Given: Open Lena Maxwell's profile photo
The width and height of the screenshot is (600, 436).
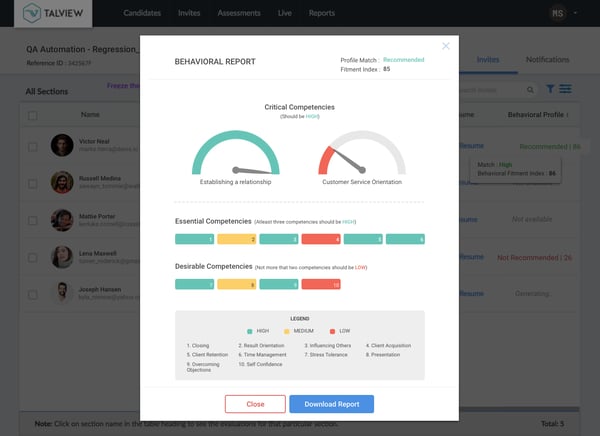Looking at the screenshot, I should click(x=62, y=257).
